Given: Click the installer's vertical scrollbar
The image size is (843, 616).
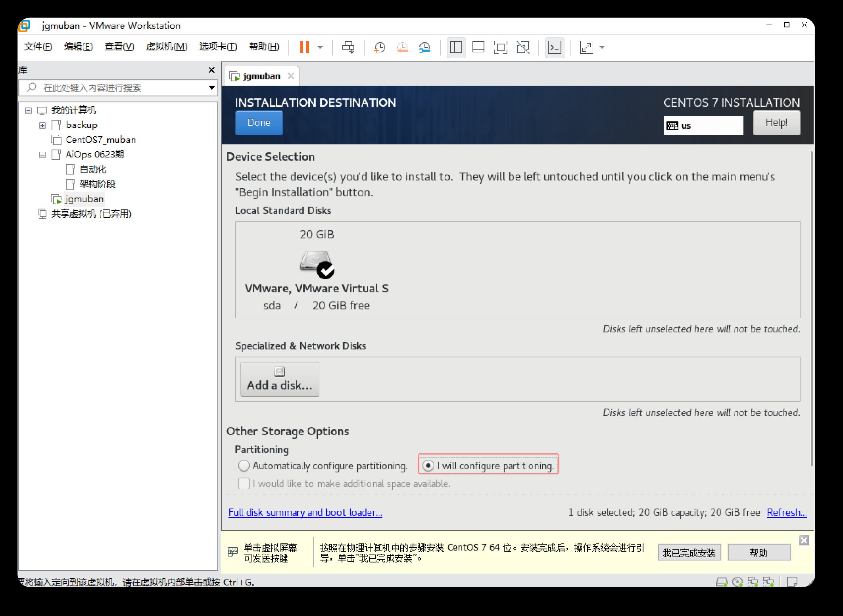Looking at the screenshot, I should coord(812,309).
